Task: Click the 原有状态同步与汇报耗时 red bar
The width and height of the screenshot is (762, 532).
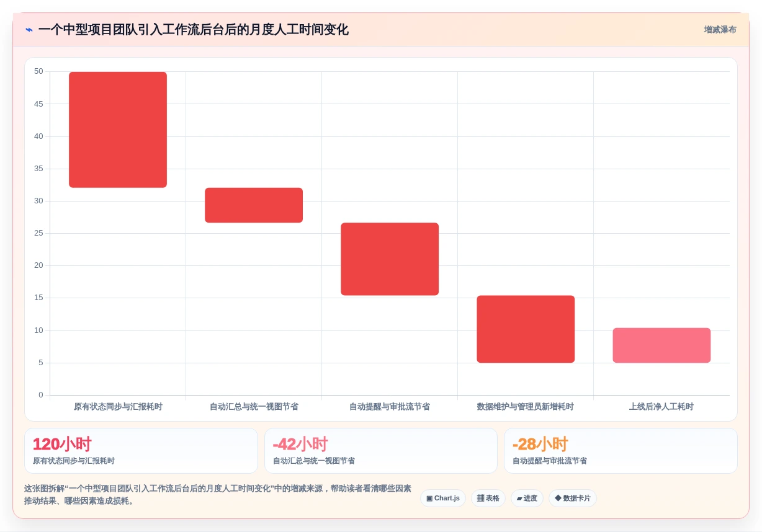Action: coord(118,130)
